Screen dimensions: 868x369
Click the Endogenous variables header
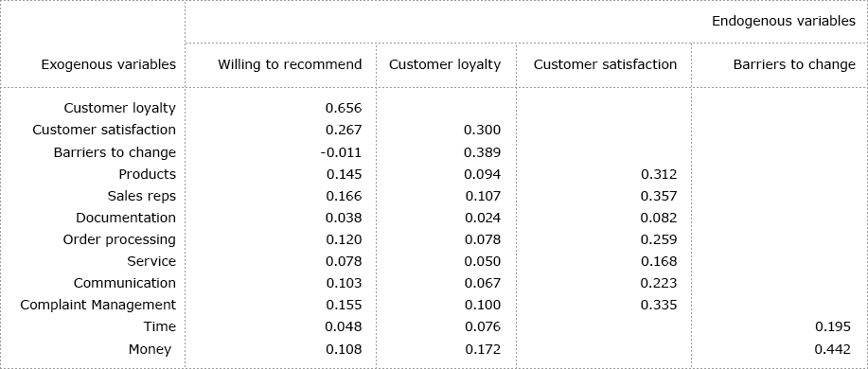point(784,22)
